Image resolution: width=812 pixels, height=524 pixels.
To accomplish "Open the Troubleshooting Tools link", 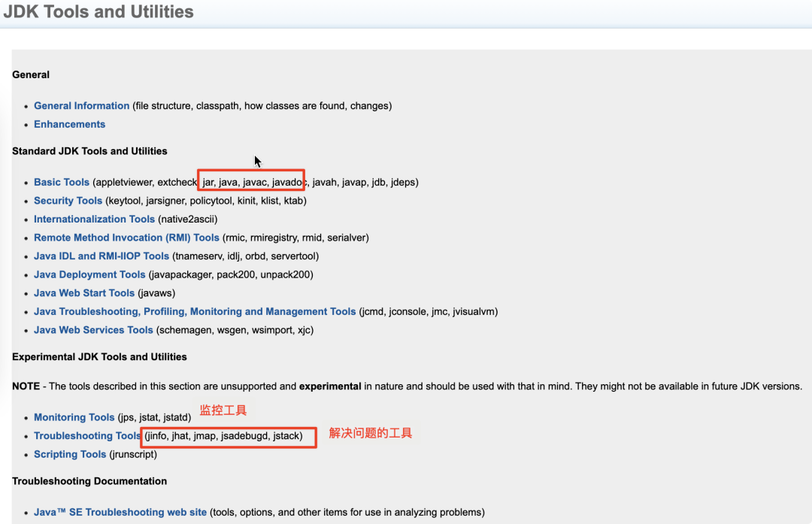I will click(x=87, y=435).
